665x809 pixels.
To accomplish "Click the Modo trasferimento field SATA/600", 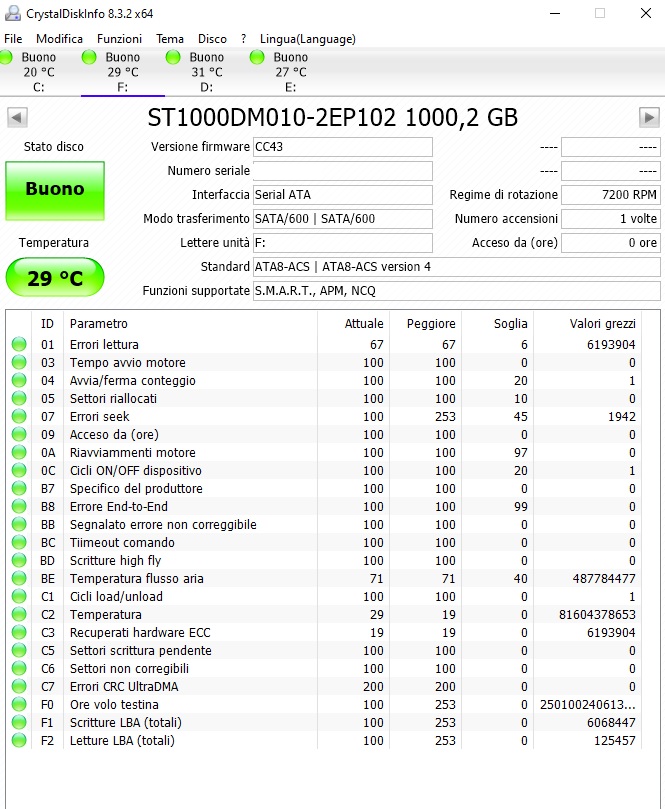I will point(343,219).
